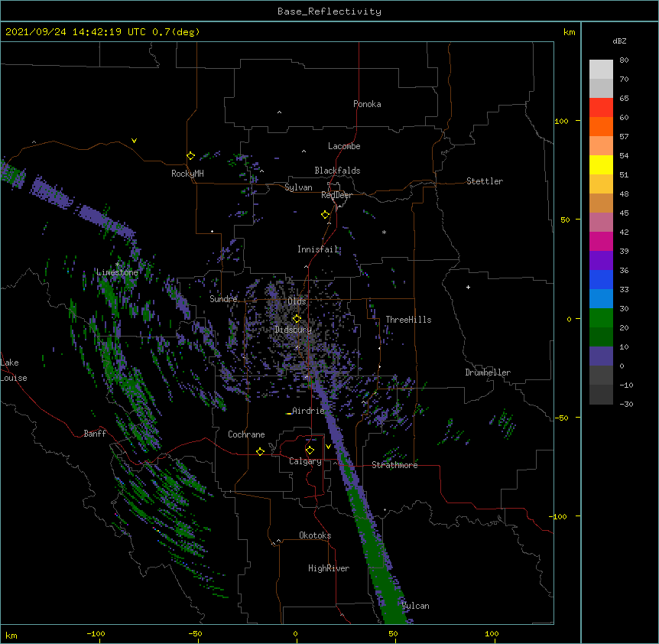Select the yellow diamond marker above Calgary label
This screenshot has height=644, width=659.
pyautogui.click(x=310, y=450)
